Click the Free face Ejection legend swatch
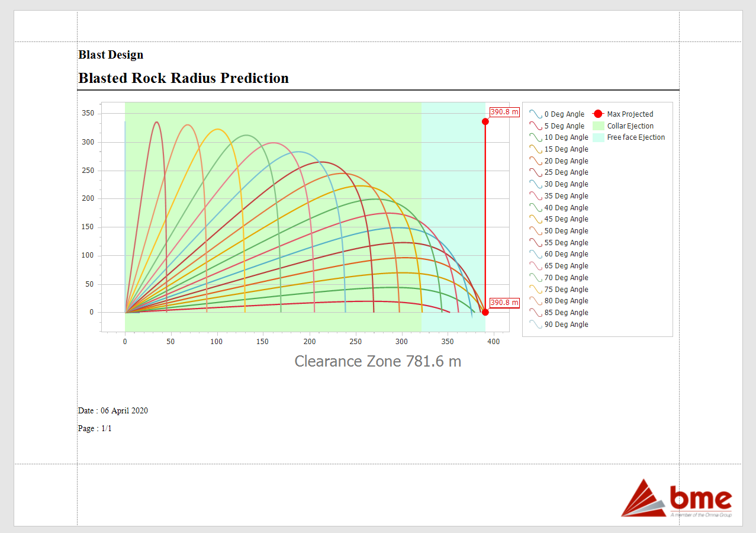Viewport: 756px width, 533px height. point(598,137)
